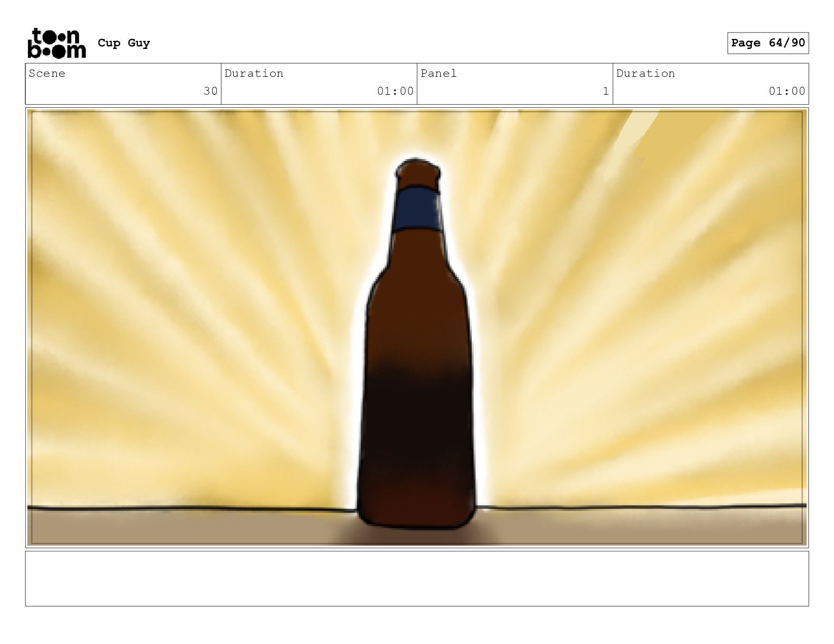Click the panel Duration label next to Panel
This screenshot has width=834, height=644.
tap(646, 74)
